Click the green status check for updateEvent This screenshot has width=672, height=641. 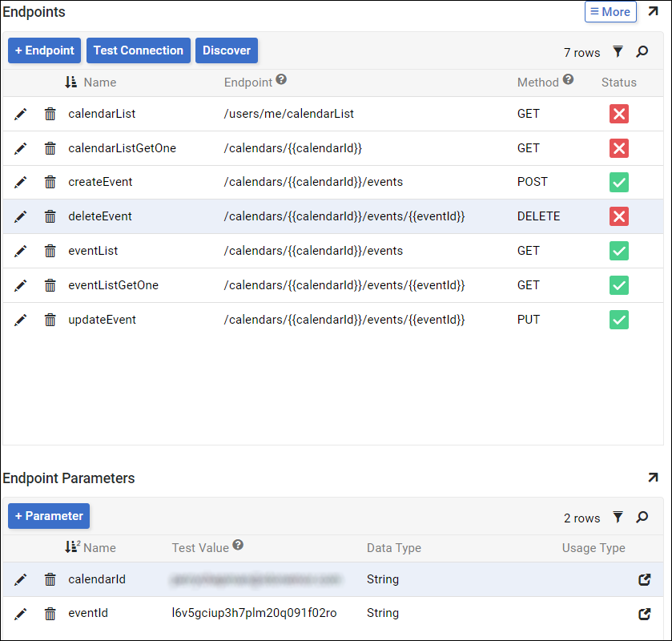pos(618,320)
